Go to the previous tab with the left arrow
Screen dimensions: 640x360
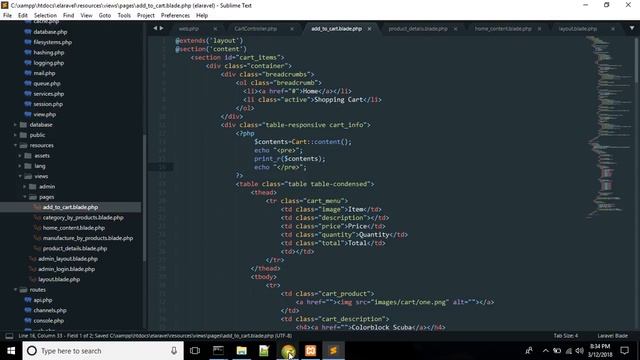(155, 28)
